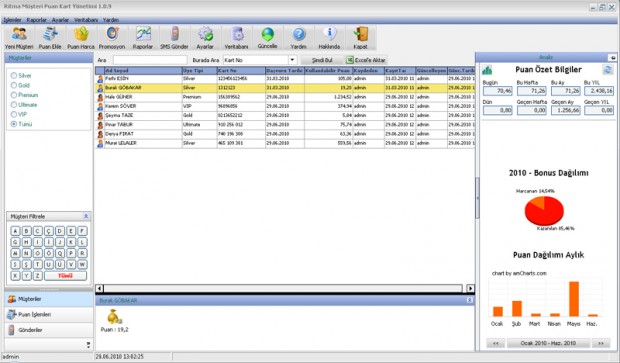Filter customers by letter Ç
Viewport: 620px width, 363px height.
[x=49, y=231]
